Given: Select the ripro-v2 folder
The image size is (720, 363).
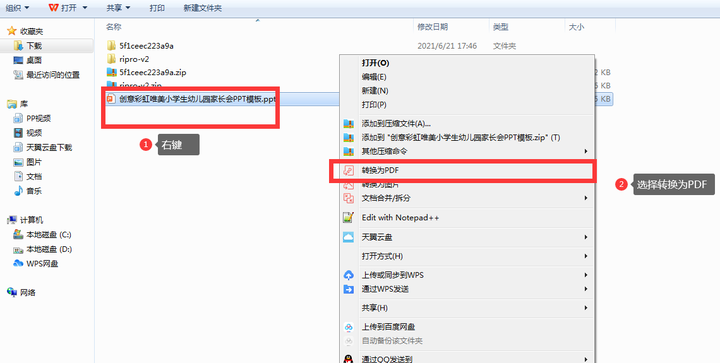Looking at the screenshot, I should 134,59.
